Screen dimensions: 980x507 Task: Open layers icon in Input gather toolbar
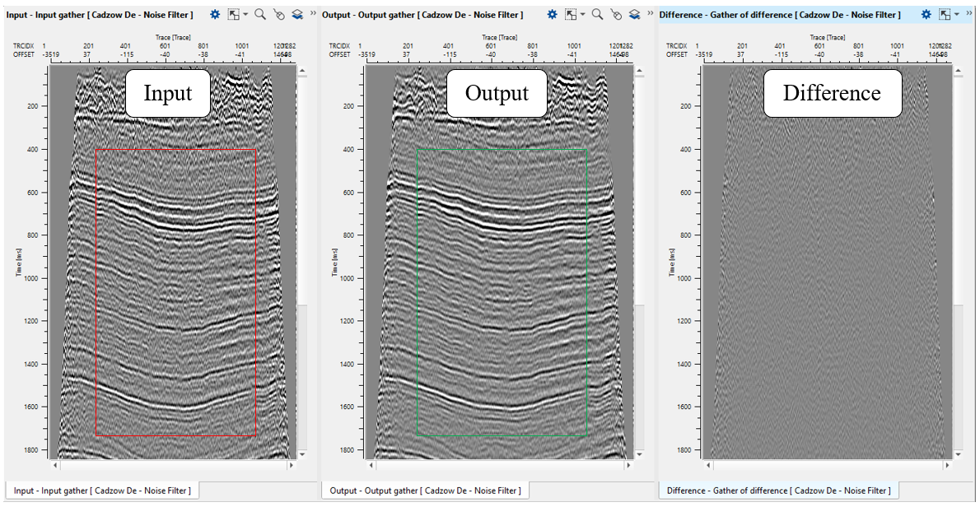click(x=297, y=15)
